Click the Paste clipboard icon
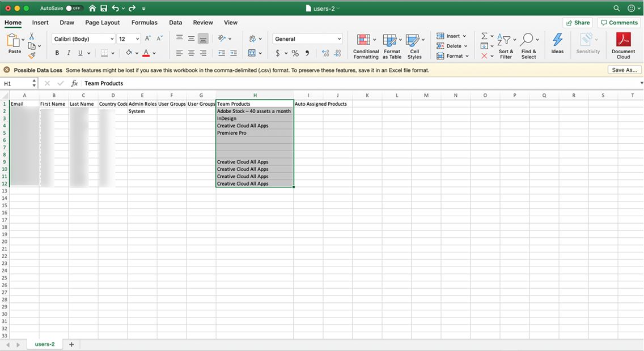Viewport: 644px width, 351px height. [14, 40]
